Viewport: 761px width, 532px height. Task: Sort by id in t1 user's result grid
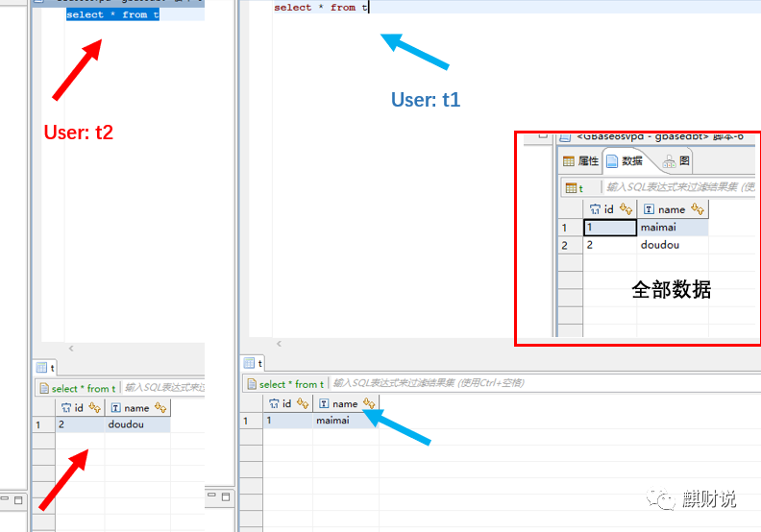[x=303, y=403]
